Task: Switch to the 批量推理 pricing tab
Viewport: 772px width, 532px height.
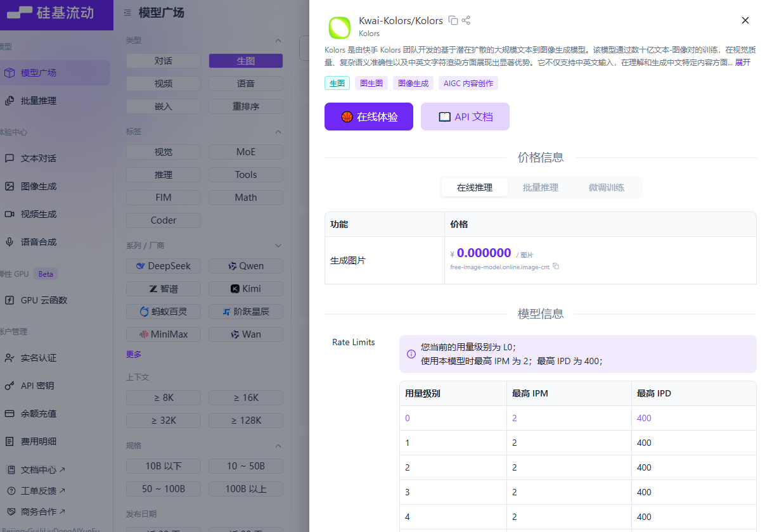Action: 541,187
